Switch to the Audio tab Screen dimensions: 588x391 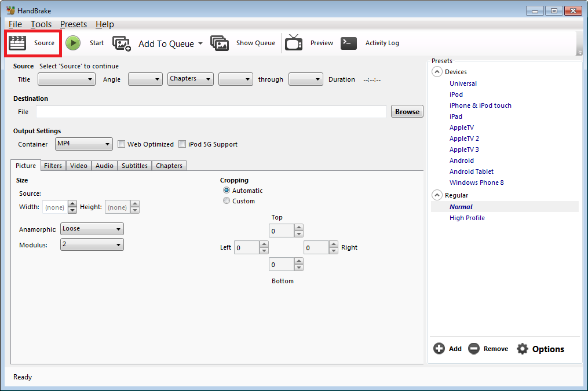[104, 166]
